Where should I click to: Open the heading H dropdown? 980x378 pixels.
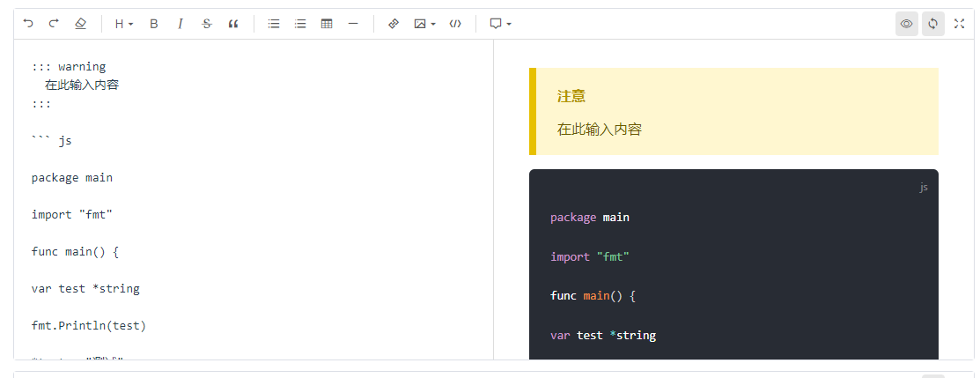point(124,24)
